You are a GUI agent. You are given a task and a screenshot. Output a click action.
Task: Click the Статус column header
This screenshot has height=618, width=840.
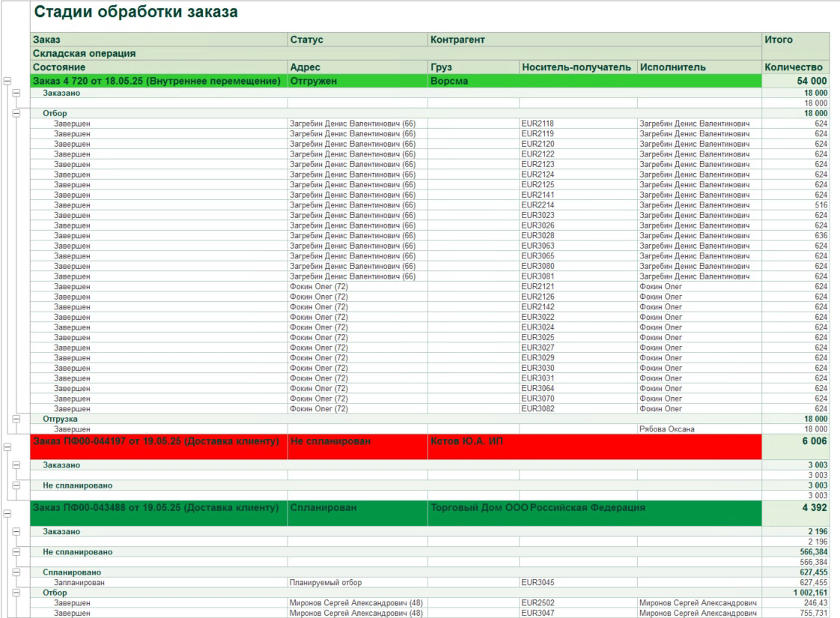coord(358,39)
